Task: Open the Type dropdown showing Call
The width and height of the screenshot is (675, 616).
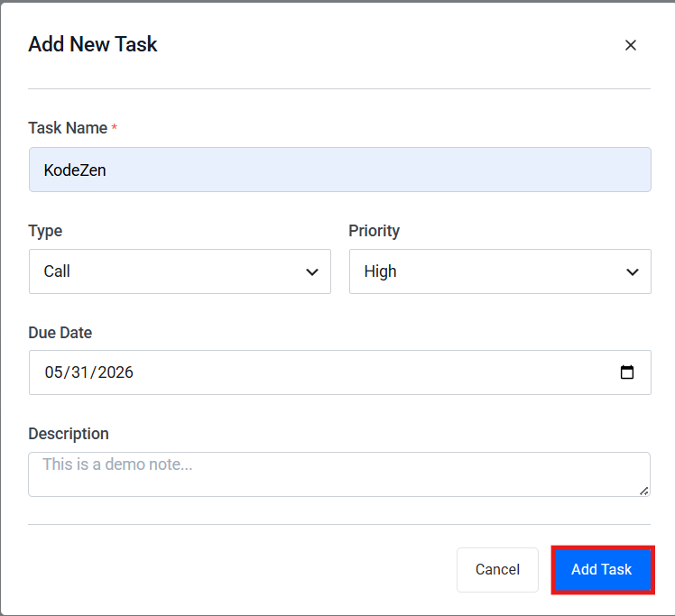Action: pos(180,271)
